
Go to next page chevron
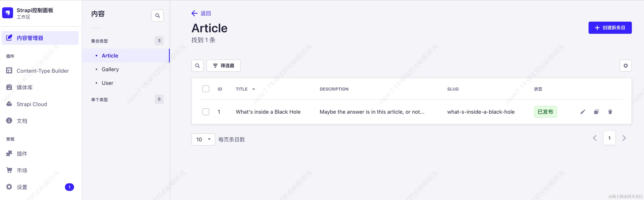(x=624, y=138)
